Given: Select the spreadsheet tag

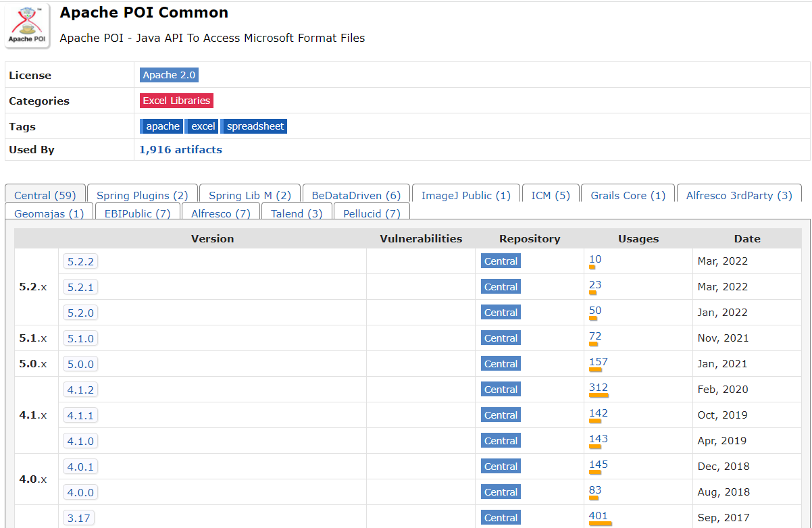Looking at the screenshot, I should 254,126.
